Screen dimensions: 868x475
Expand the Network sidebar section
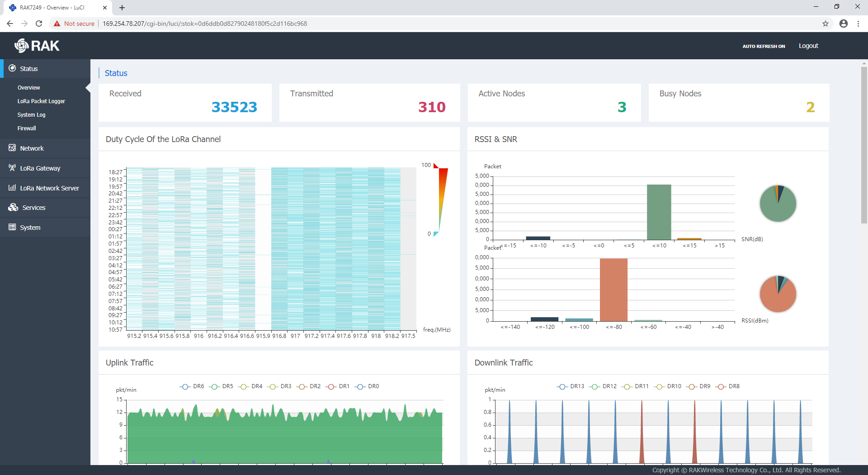(32, 148)
